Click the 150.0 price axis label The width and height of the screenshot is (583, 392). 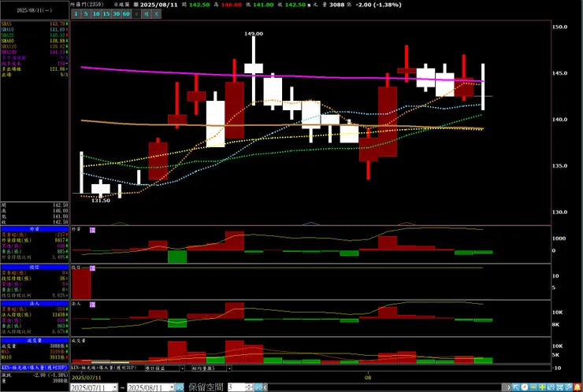[559, 27]
